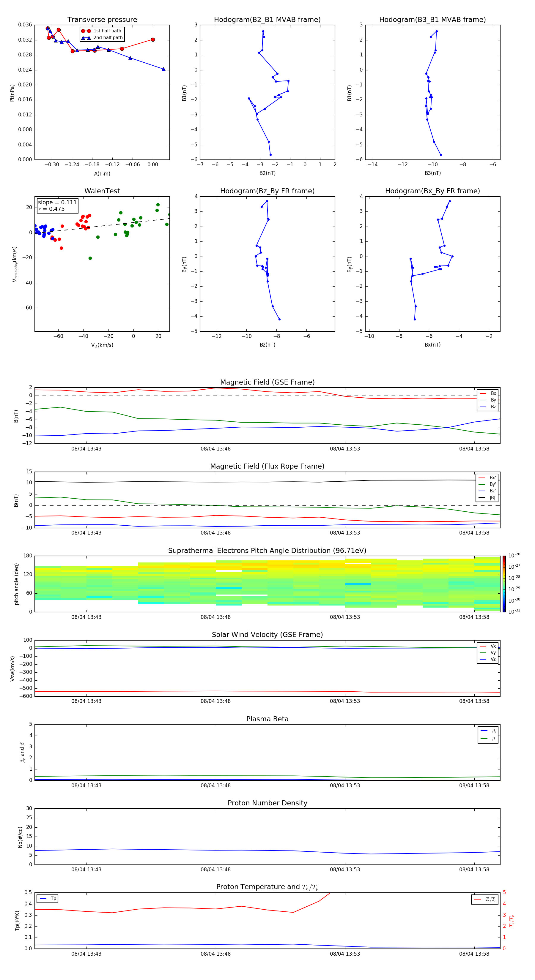Select the Tp legend entry
Screen dimensions: 535x980
pyautogui.click(x=48, y=899)
